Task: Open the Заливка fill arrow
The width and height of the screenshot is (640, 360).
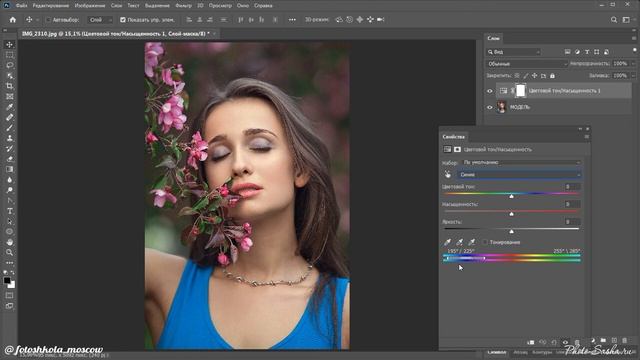Action: [633, 76]
